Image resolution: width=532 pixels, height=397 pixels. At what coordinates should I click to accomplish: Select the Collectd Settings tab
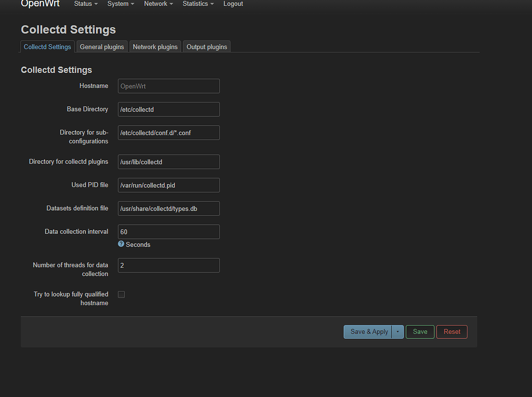click(47, 47)
